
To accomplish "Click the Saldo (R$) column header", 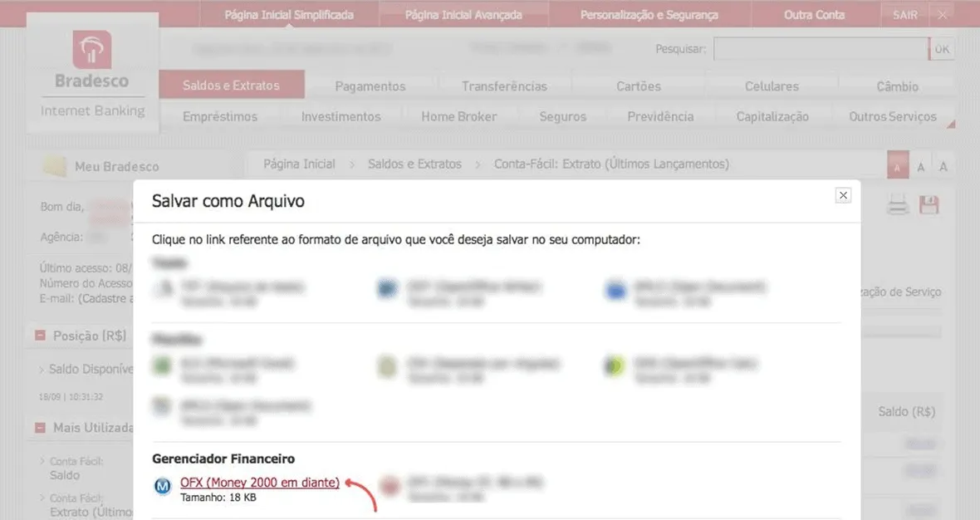I will click(x=906, y=411).
